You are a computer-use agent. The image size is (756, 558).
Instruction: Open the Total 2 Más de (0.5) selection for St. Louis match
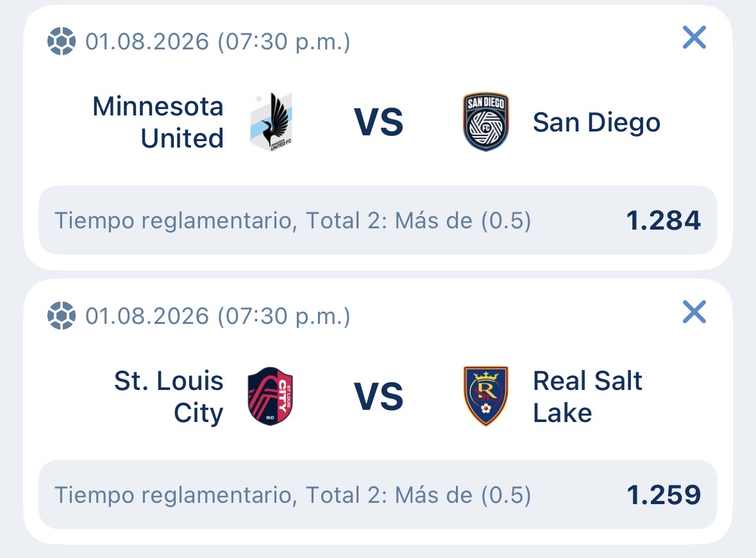pos(378,495)
